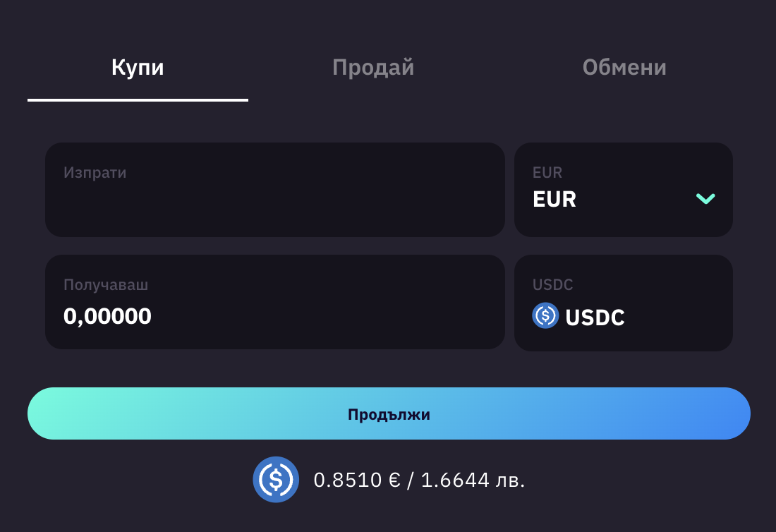Click the bold USDC coin name
The height and width of the screenshot is (532, 776).
pos(595,318)
